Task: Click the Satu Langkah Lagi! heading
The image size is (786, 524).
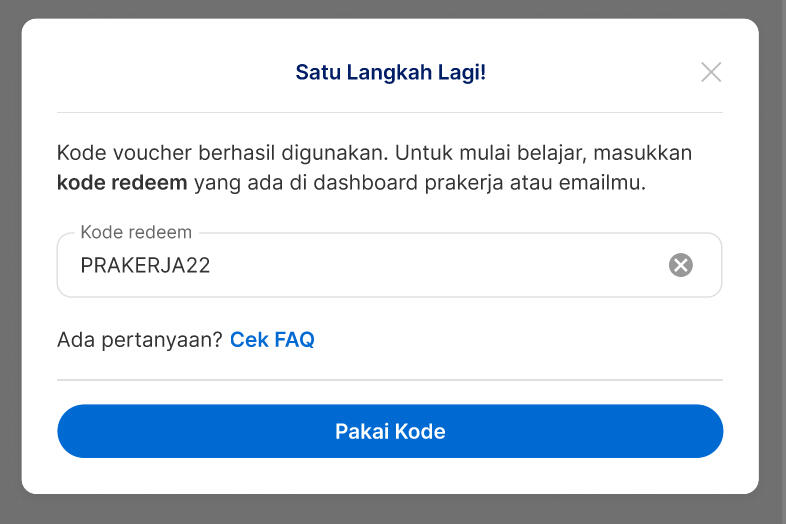Action: (x=390, y=72)
